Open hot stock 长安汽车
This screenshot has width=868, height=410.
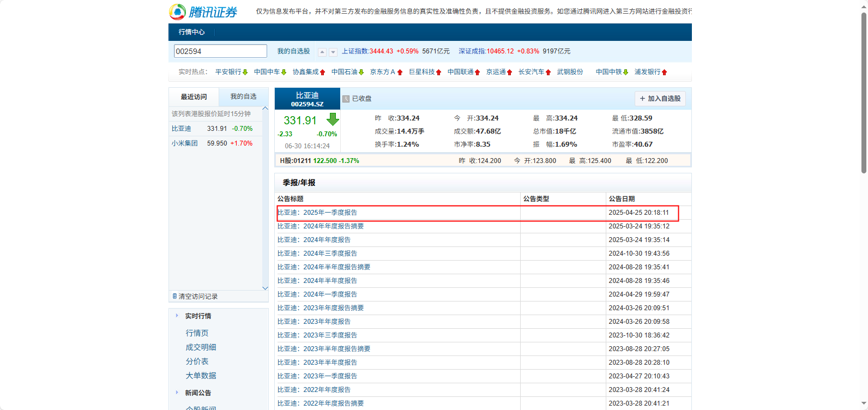pos(531,72)
